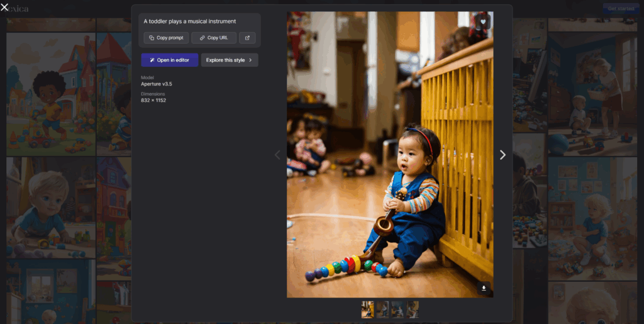Click the main toddler image
Screen dimensions: 644x324
tap(390, 154)
